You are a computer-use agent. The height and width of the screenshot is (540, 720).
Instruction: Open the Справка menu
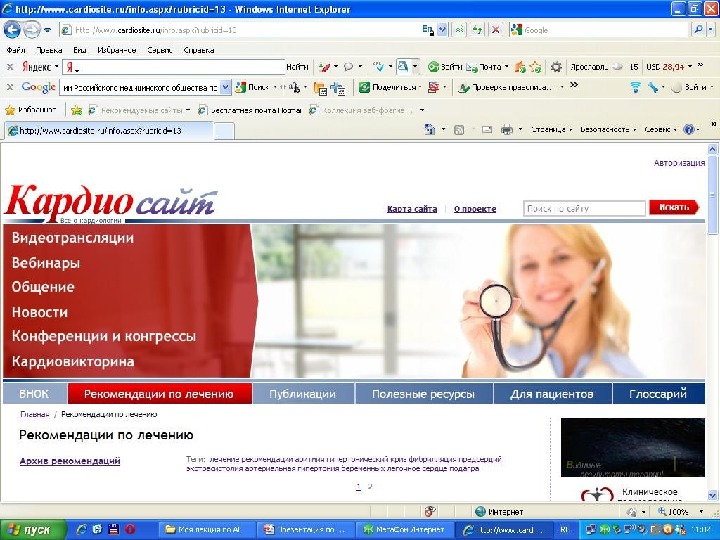coord(198,50)
